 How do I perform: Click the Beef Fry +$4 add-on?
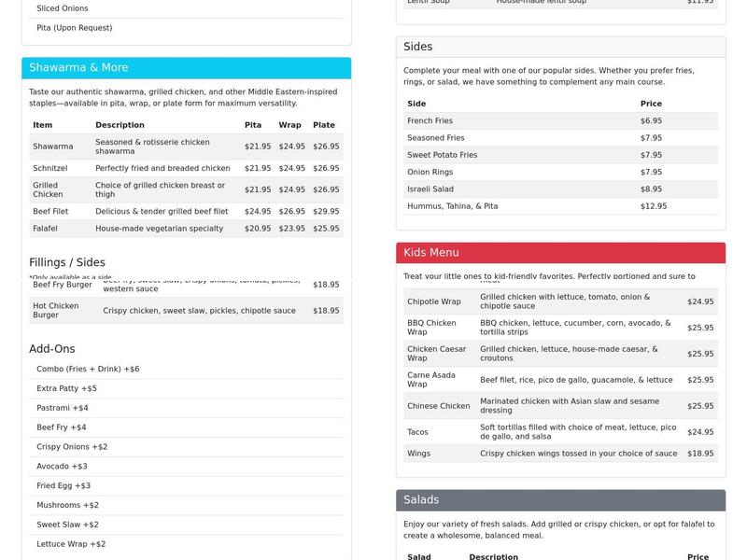click(x=186, y=427)
